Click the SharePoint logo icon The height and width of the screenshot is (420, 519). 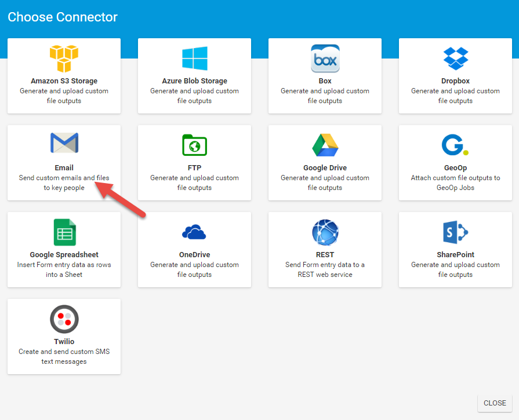click(x=455, y=232)
